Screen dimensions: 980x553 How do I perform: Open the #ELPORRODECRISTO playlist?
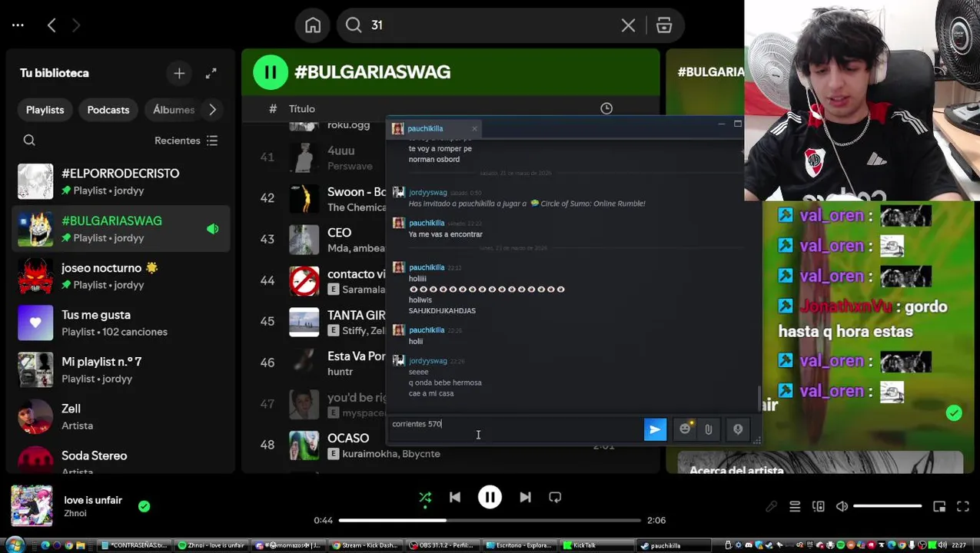pos(121,182)
